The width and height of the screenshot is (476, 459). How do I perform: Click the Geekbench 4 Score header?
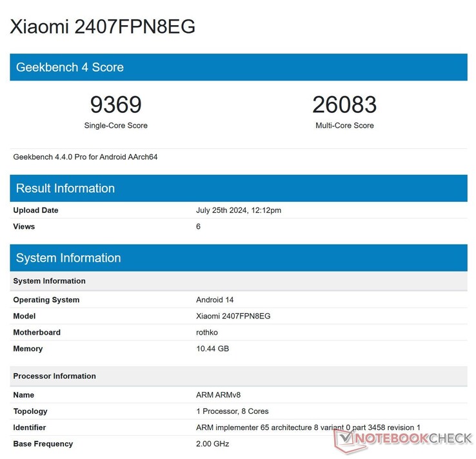click(x=239, y=67)
